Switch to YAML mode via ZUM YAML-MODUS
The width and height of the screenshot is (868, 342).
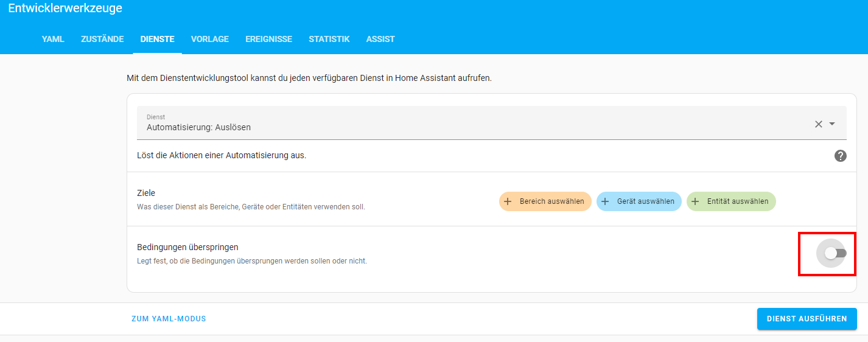(x=169, y=319)
